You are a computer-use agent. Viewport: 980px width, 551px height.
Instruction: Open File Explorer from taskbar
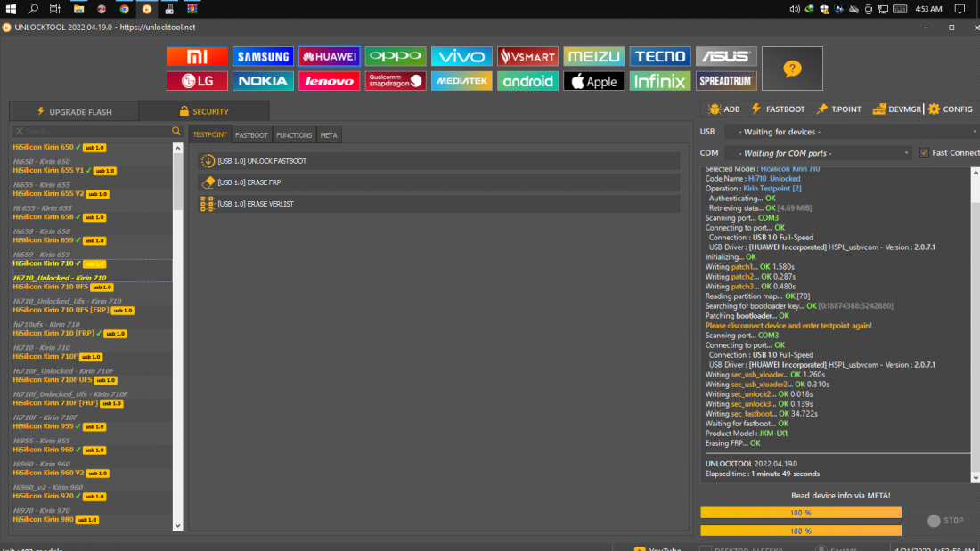tap(78, 10)
